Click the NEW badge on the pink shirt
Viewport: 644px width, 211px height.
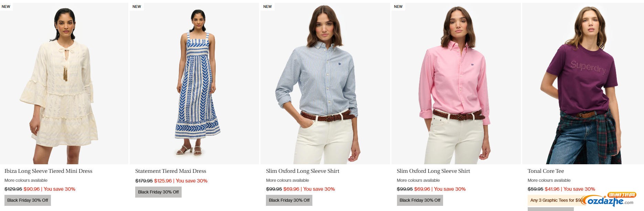[x=398, y=7]
